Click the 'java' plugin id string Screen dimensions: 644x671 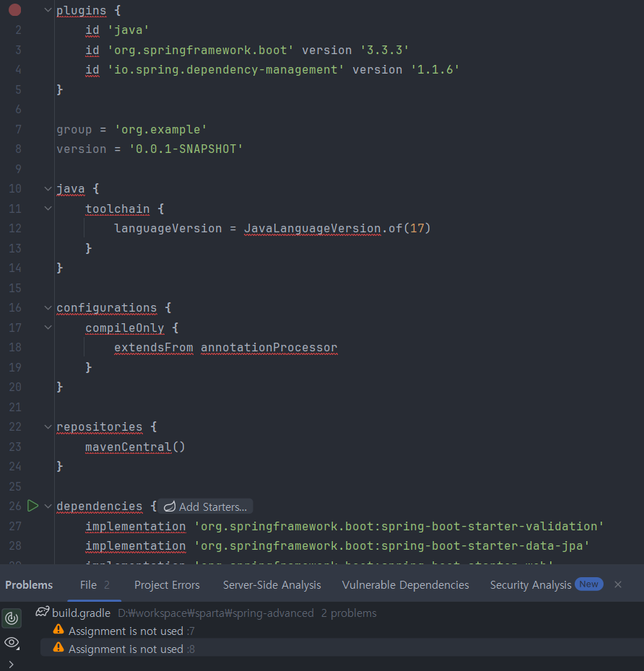[128, 30]
